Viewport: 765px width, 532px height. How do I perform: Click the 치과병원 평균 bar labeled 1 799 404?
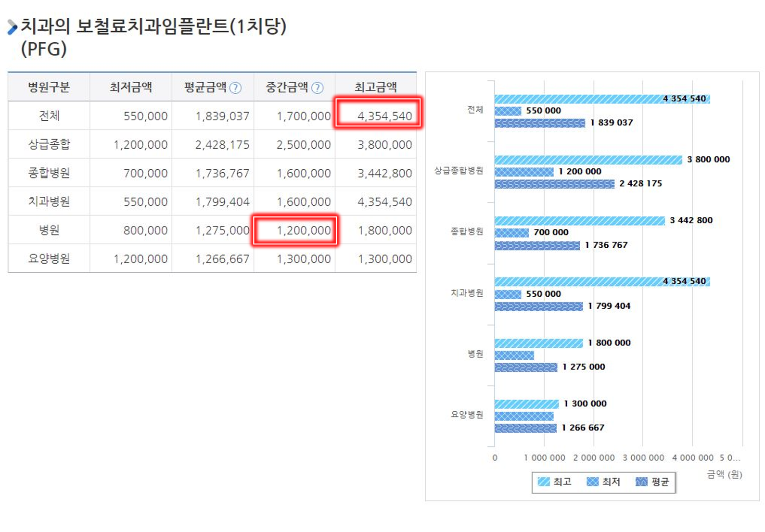pyautogui.click(x=539, y=306)
